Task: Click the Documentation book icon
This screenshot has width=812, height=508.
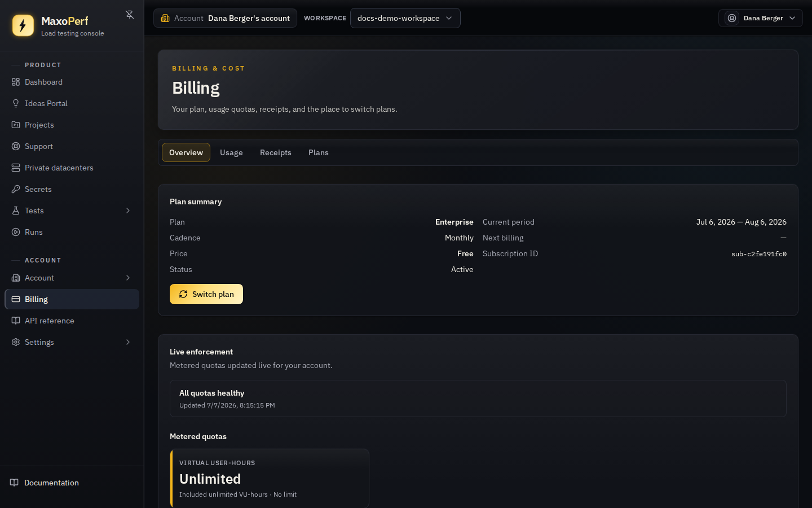Action: coord(15,483)
